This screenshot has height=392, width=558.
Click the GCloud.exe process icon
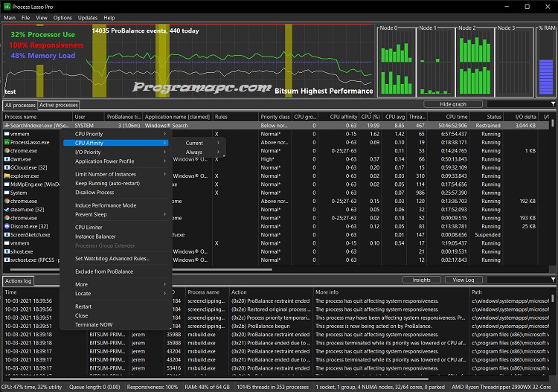[7, 167]
